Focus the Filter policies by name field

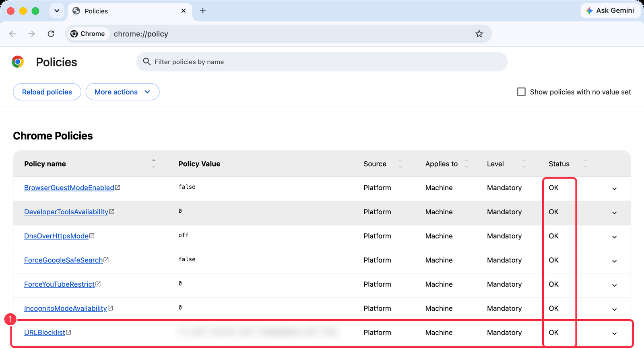click(x=322, y=62)
